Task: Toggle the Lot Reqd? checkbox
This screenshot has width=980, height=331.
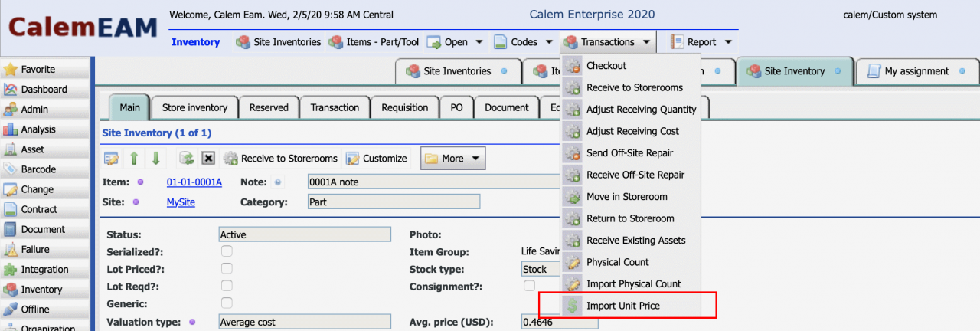Action: click(227, 286)
